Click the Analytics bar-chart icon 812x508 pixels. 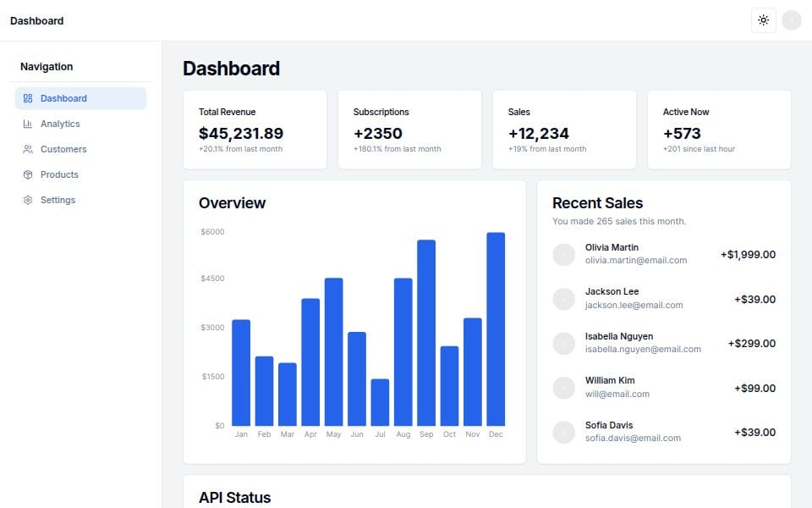coord(27,124)
